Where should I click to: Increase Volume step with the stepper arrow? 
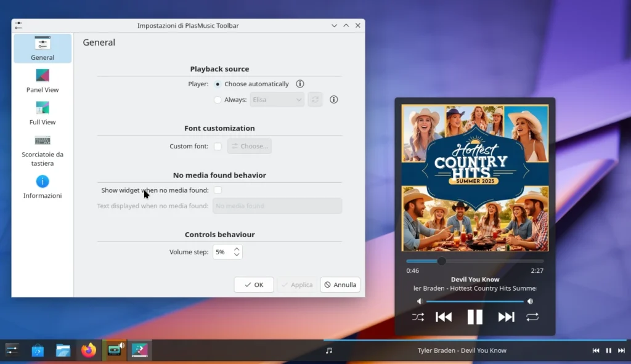(236, 249)
